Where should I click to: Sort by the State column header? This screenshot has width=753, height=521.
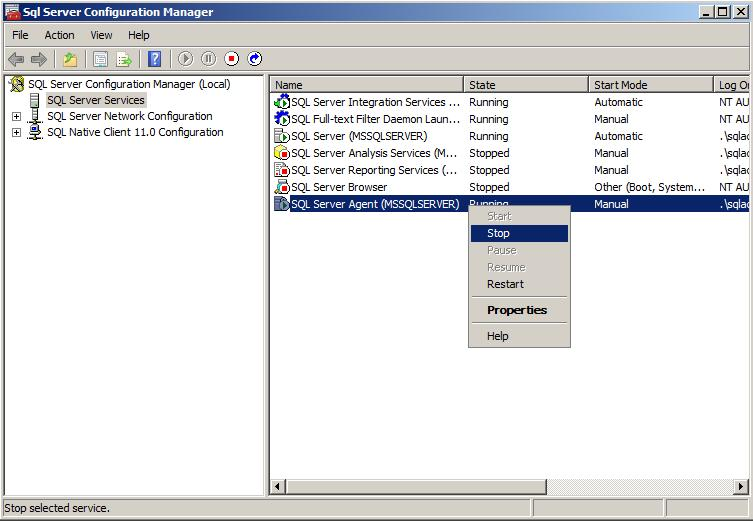[x=526, y=85]
